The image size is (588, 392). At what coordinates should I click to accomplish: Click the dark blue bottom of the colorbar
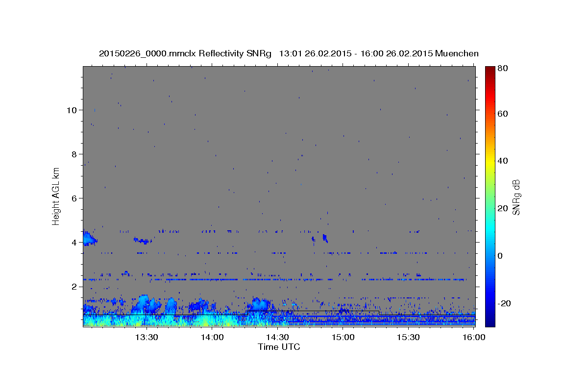click(x=490, y=318)
